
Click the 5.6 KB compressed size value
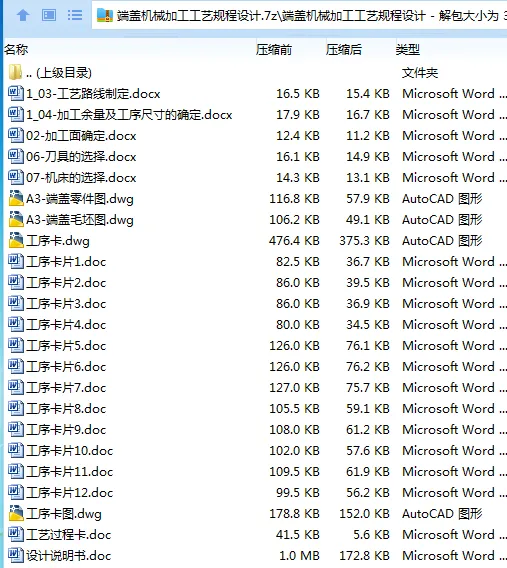[371, 535]
